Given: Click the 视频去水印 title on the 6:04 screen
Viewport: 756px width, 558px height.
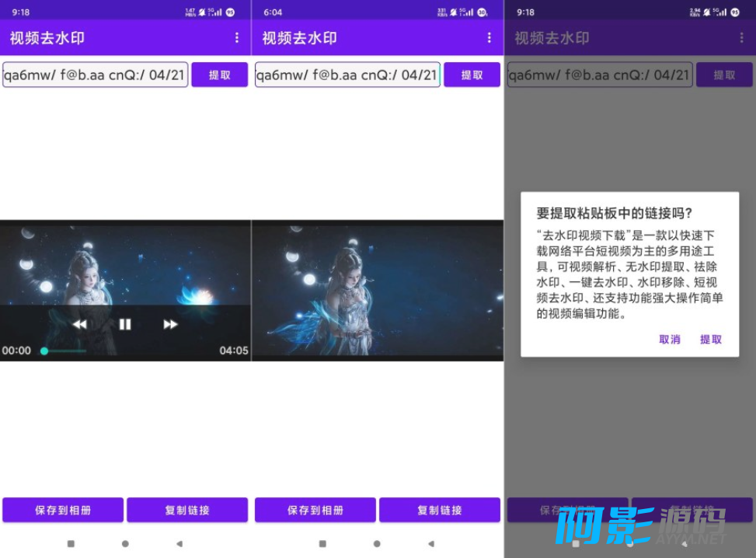Looking at the screenshot, I should (x=299, y=37).
